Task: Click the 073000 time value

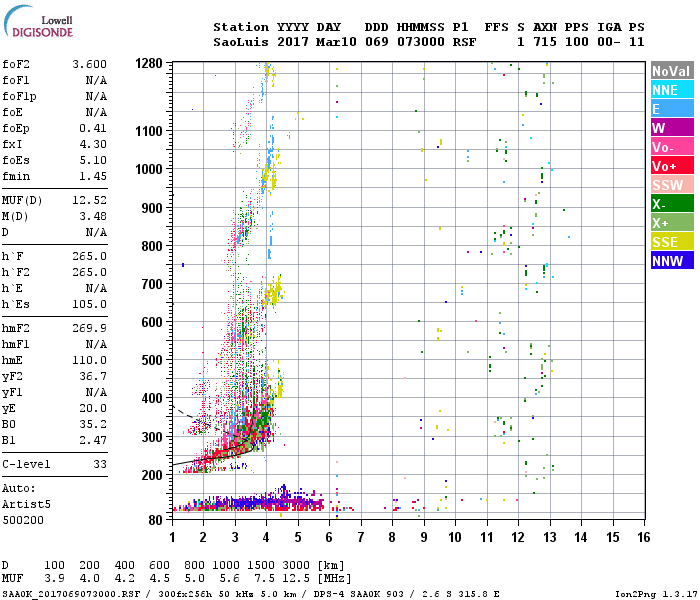Action: [421, 42]
